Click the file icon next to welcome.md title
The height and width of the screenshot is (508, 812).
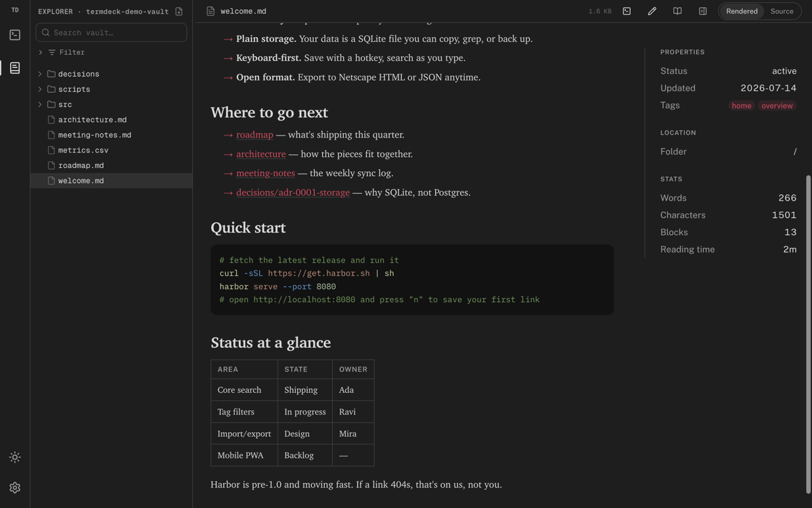click(x=210, y=12)
